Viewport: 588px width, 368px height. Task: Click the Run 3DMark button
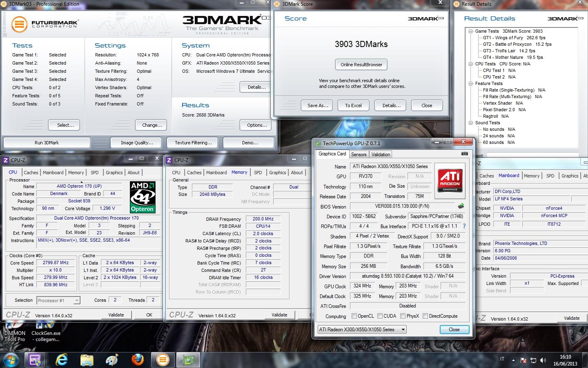pyautogui.click(x=47, y=143)
